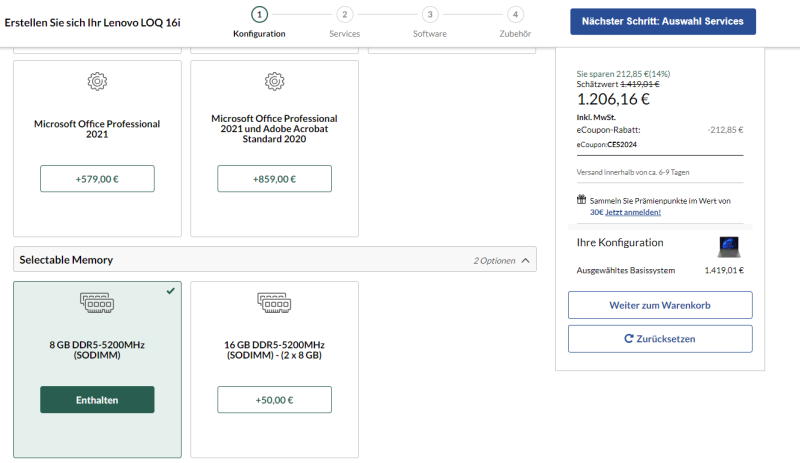Click the Enthalten button on 8 GB memory
Viewport: 800px width, 463px height.
tap(97, 400)
